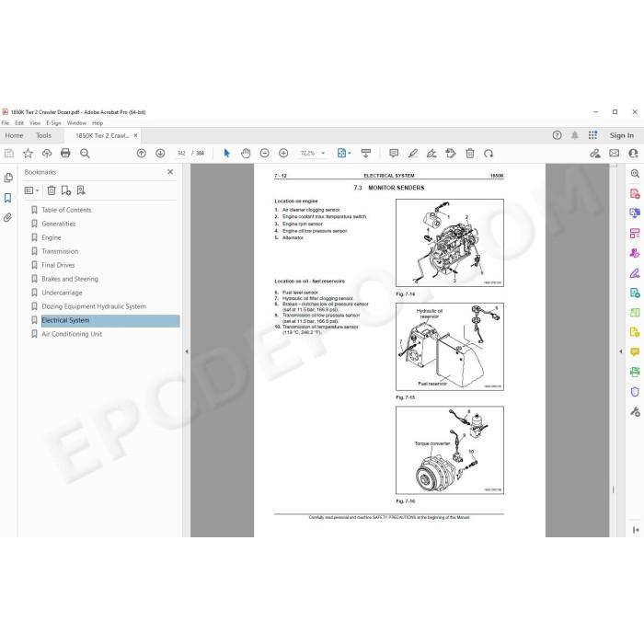Open the View menu
This screenshot has width=644, height=644.
tap(35, 122)
